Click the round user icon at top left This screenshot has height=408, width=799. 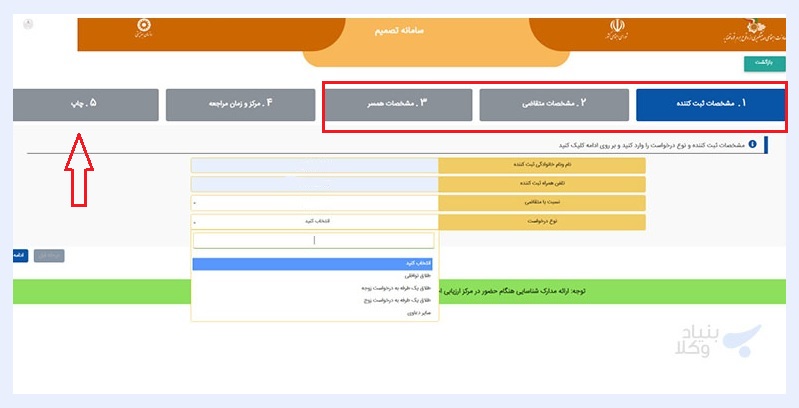pyautogui.click(x=28, y=24)
